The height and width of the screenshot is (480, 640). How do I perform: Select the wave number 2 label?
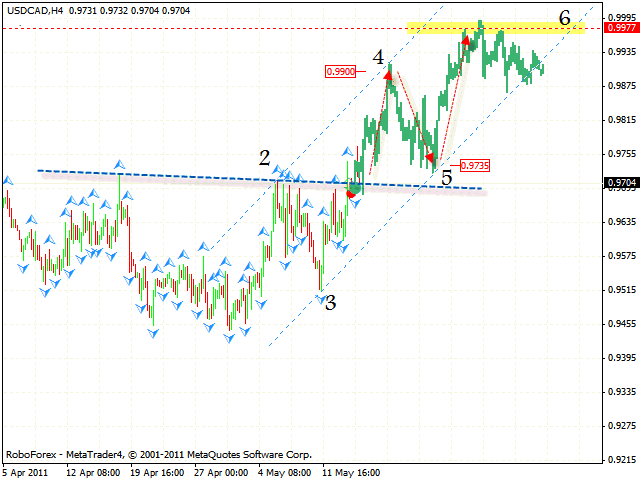264,157
